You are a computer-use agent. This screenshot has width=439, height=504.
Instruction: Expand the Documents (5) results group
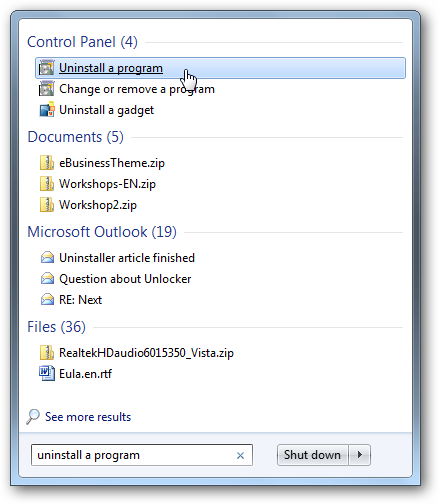[76, 137]
